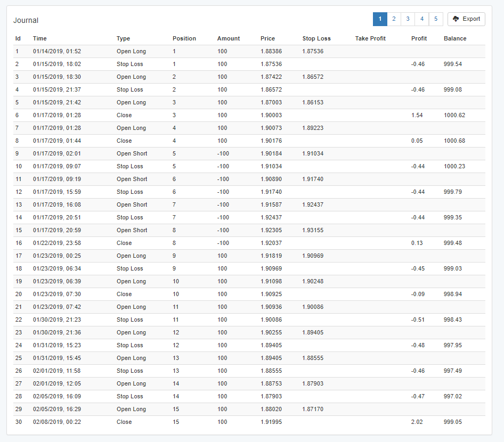504x442 pixels.
Task: Select price 1.90890
Action: (x=271, y=179)
